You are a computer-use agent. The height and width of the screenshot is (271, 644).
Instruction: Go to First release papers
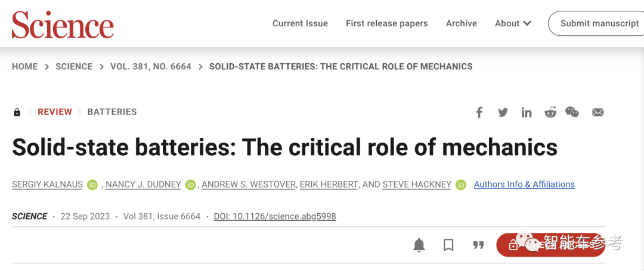click(386, 23)
